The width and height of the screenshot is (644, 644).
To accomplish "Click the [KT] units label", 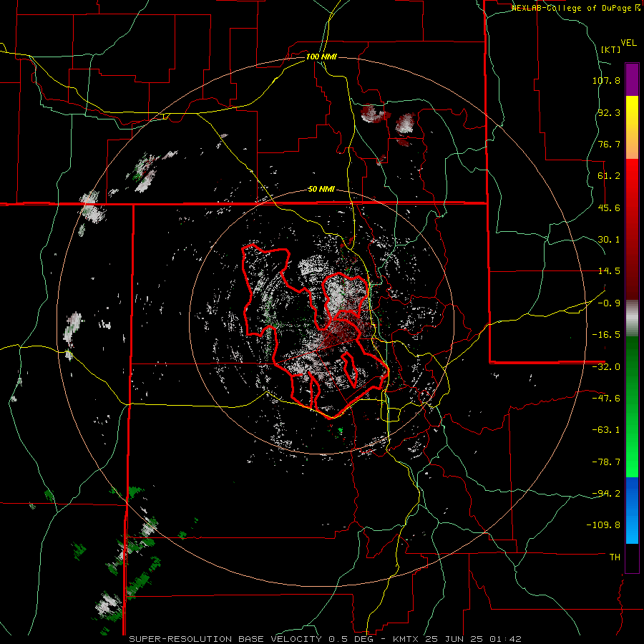I will [x=611, y=49].
